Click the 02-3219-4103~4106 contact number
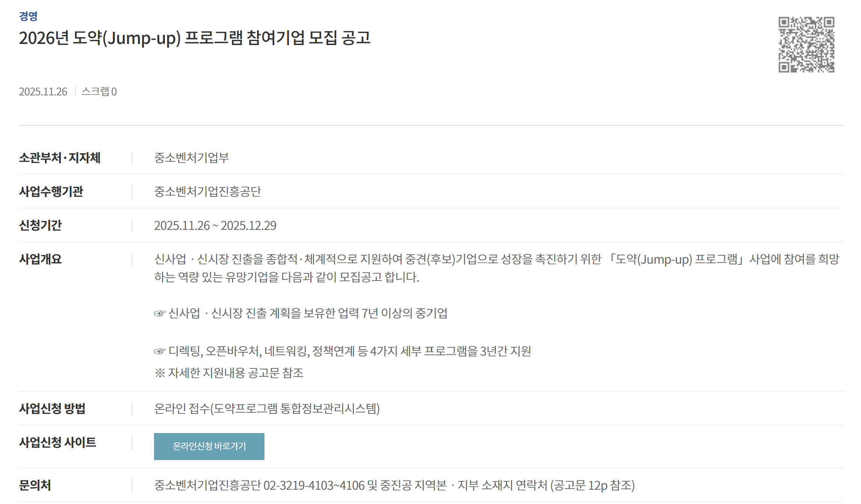The width and height of the screenshot is (861, 504). [x=314, y=486]
